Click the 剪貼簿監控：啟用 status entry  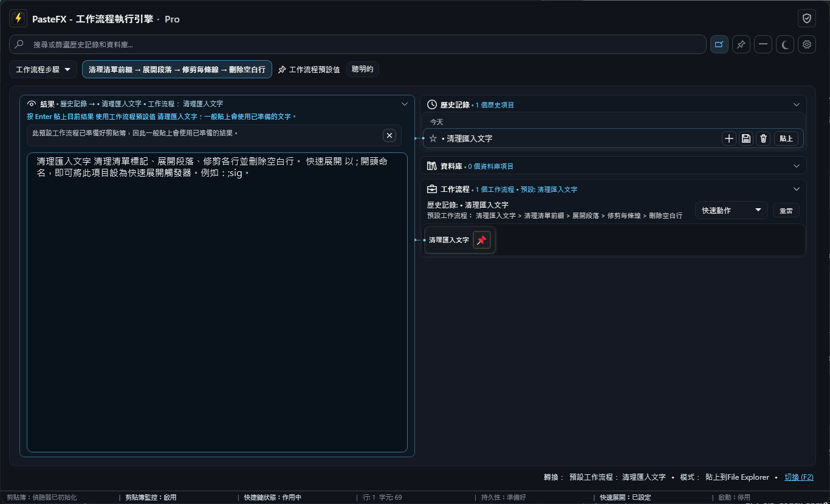coord(151,497)
